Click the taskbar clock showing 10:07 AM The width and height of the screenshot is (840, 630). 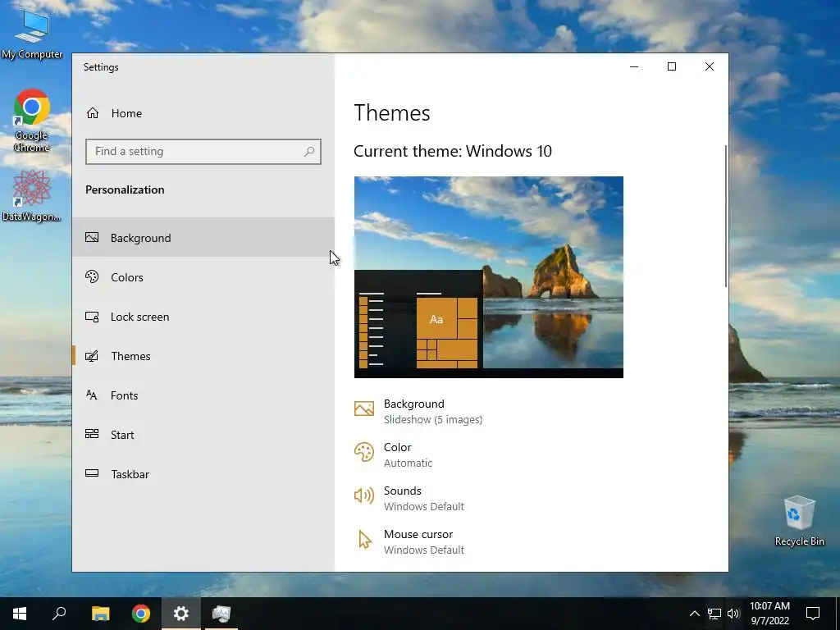[x=769, y=614]
